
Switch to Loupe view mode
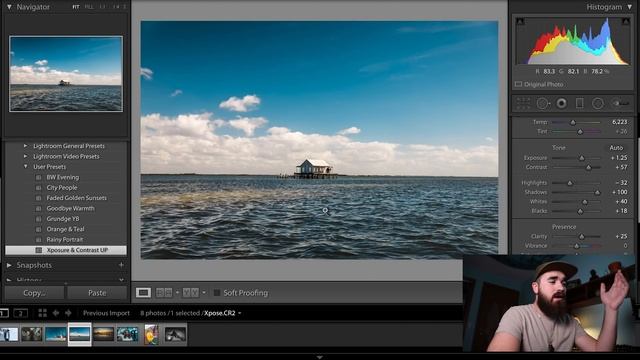click(x=143, y=293)
